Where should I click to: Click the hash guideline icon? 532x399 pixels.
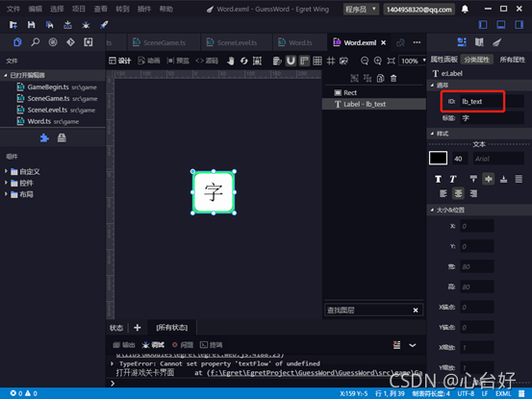click(331, 61)
